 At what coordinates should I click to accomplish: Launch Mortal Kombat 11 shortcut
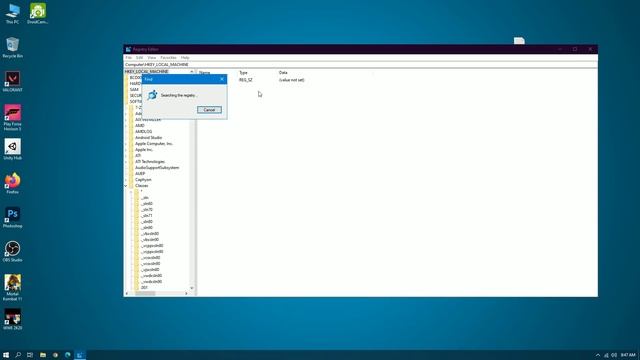[x=12, y=288]
